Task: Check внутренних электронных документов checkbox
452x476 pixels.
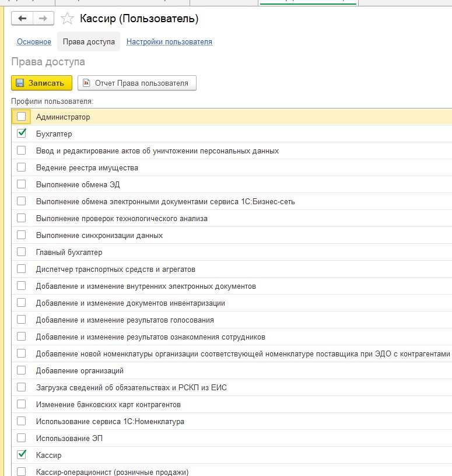Action: pyautogui.click(x=21, y=286)
